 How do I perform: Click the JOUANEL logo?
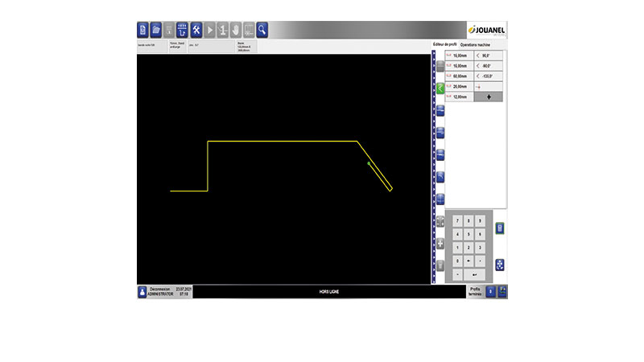(487, 30)
